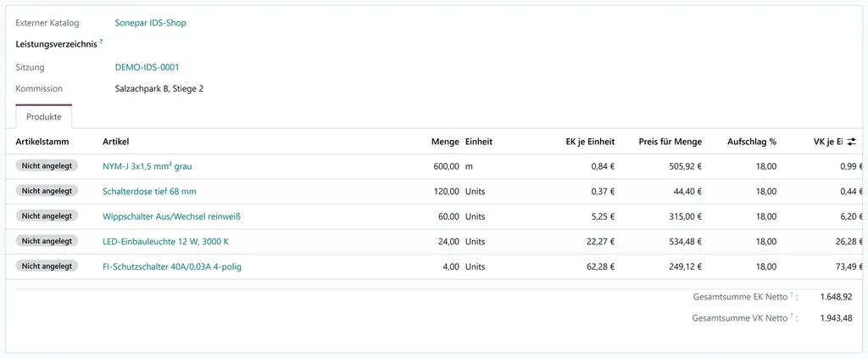This screenshot has width=868, height=358.
Task: Sort by Einheit column header
Action: [479, 142]
